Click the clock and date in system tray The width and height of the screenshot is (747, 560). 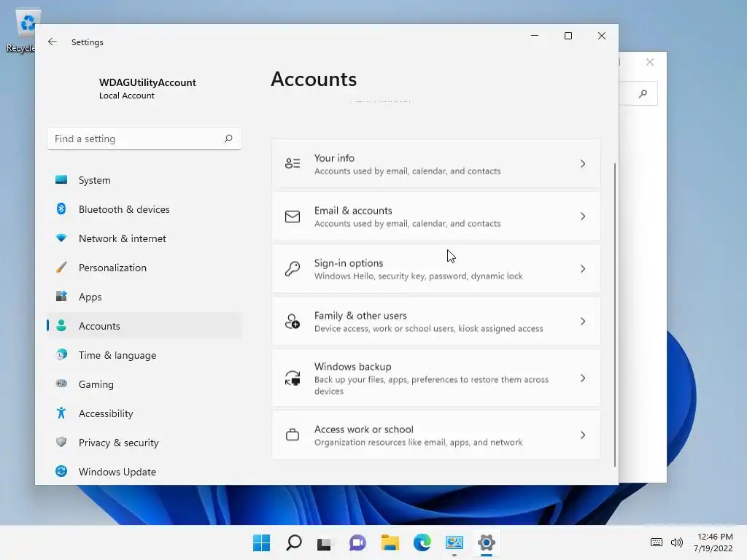(713, 542)
